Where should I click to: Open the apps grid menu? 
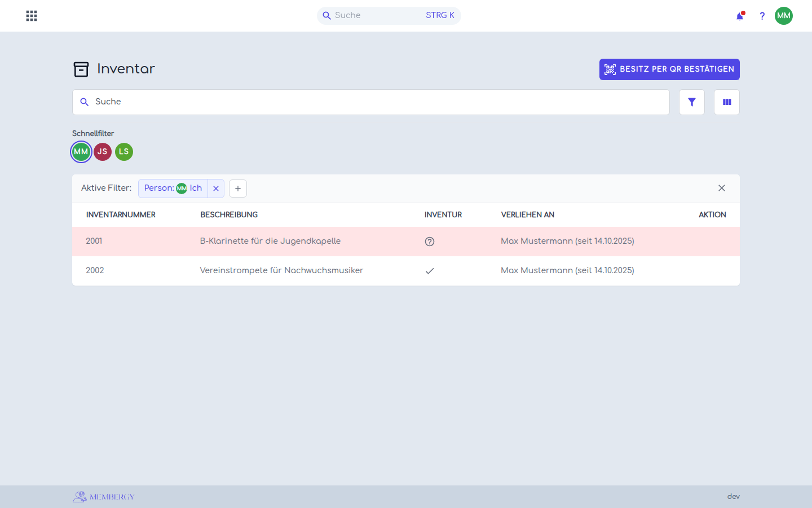coord(32,16)
